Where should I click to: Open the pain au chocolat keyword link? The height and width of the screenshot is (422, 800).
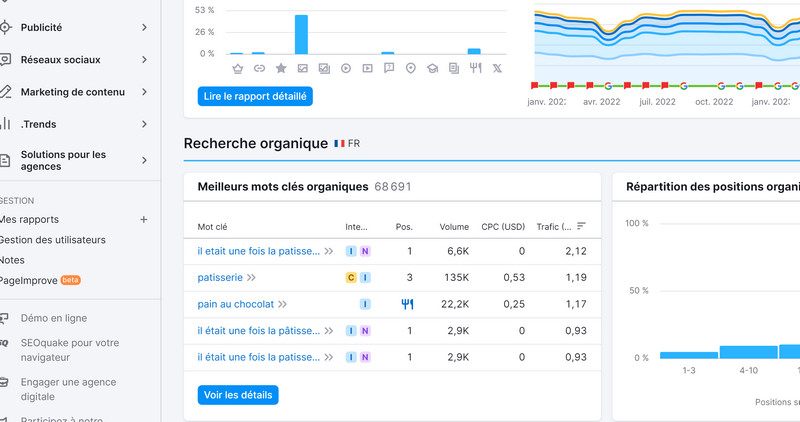pos(236,304)
